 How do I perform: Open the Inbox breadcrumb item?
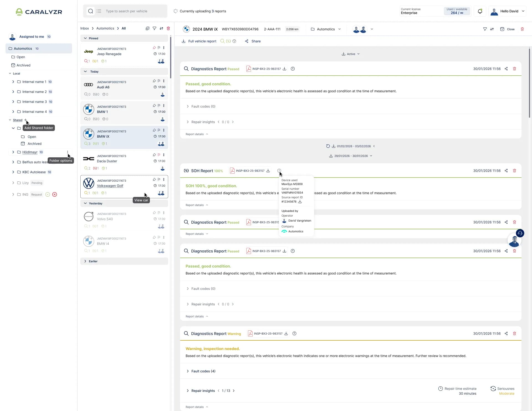click(x=85, y=28)
